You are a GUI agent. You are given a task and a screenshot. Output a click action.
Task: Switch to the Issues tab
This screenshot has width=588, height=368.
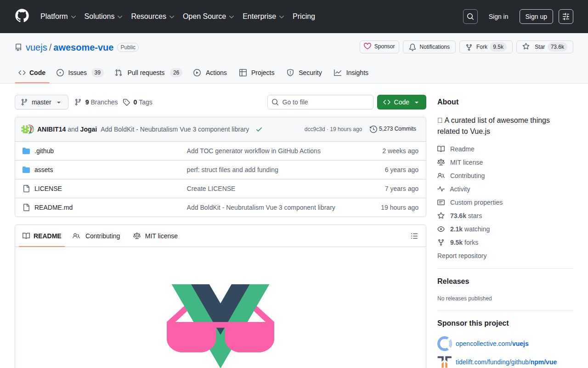(x=77, y=73)
